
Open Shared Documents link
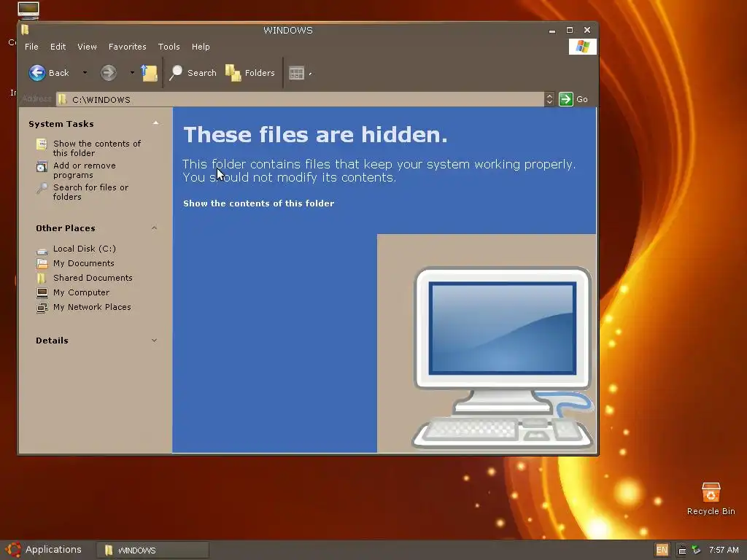tap(93, 278)
